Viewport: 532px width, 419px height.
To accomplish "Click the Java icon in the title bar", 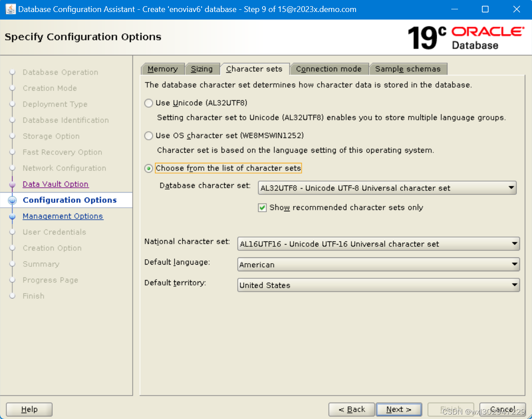I will 10,9.
